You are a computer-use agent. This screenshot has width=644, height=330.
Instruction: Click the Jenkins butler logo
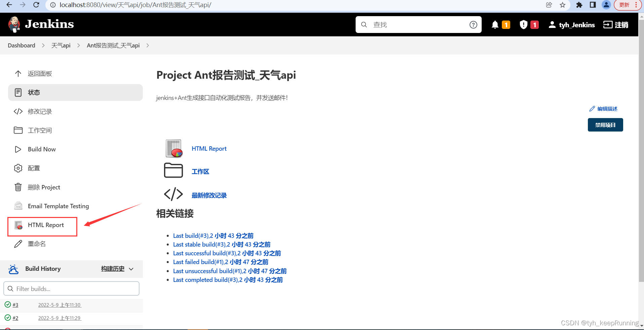[x=14, y=24]
